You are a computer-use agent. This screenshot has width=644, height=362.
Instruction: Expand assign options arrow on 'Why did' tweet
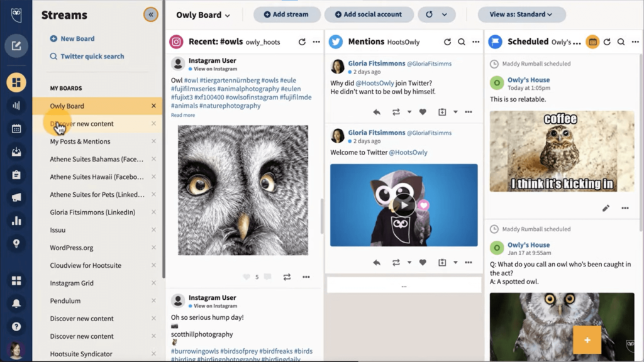455,112
